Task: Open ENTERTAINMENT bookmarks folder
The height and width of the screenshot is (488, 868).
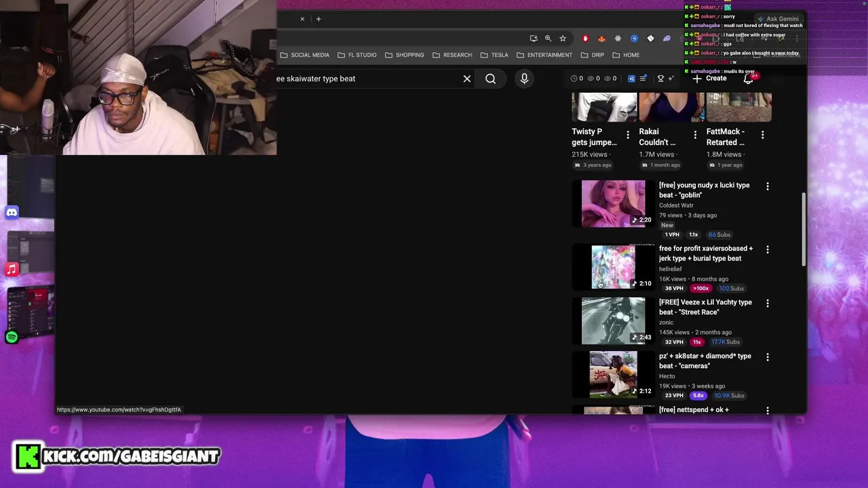Action: point(545,55)
